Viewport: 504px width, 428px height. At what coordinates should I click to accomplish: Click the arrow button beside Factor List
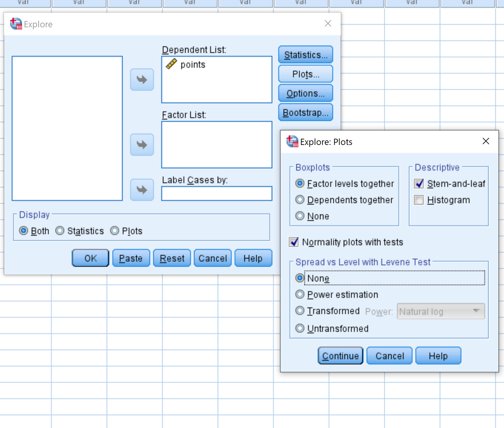click(142, 145)
